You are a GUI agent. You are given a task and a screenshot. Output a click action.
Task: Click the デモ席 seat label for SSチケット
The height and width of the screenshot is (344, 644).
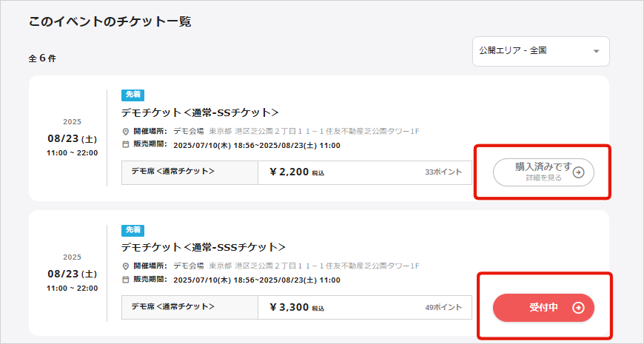point(173,172)
